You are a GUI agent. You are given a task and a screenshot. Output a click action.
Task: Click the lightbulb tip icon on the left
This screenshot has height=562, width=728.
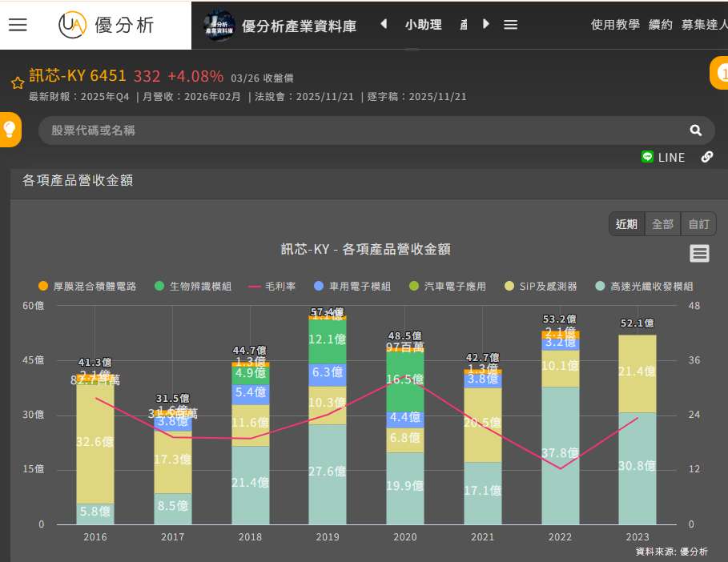[x=10, y=129]
